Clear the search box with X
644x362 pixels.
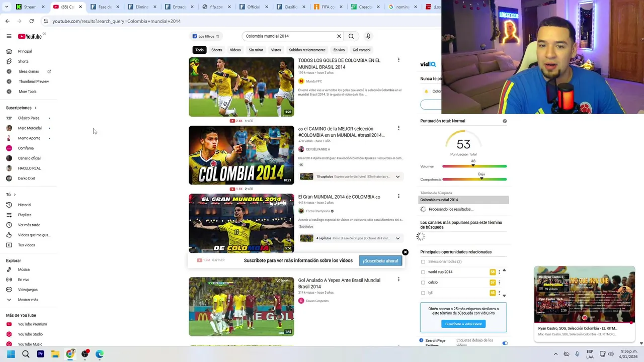point(339,36)
